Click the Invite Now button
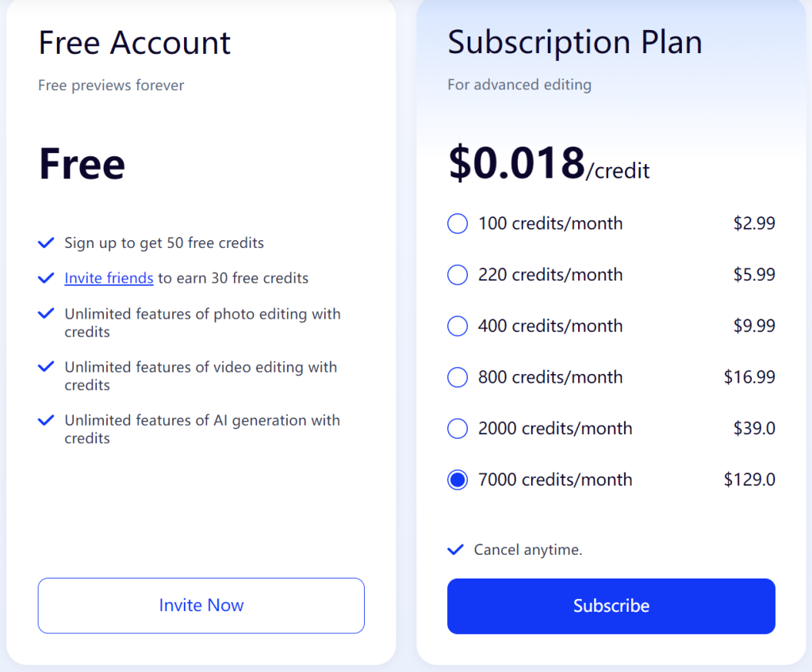This screenshot has height=672, width=812. [201, 605]
